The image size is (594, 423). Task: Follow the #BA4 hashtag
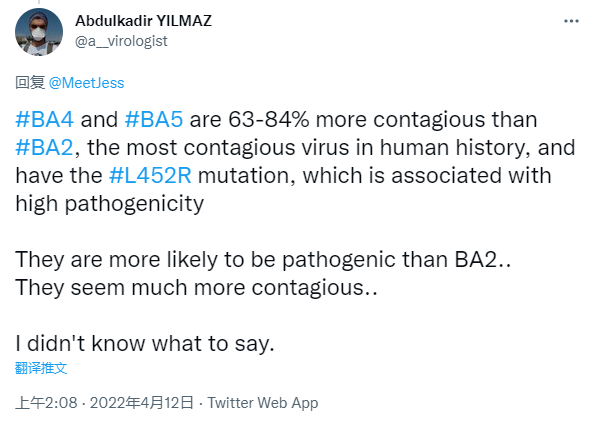[x=44, y=120]
